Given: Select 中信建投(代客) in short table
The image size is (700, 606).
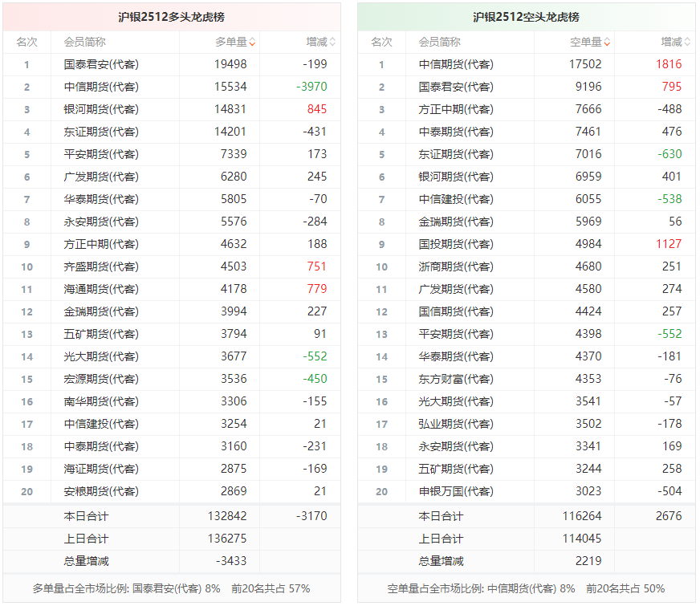Looking at the screenshot, I should (456, 200).
